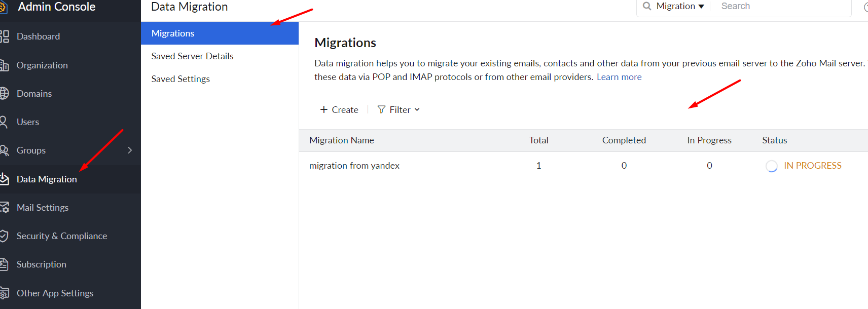This screenshot has height=309, width=868.
Task: Click the Data Migration download icon
Action: [x=4, y=179]
